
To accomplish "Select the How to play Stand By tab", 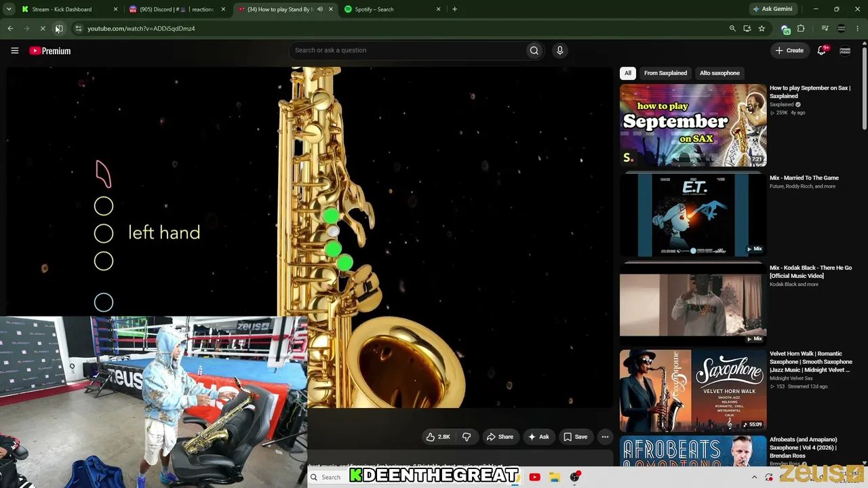I will point(285,9).
